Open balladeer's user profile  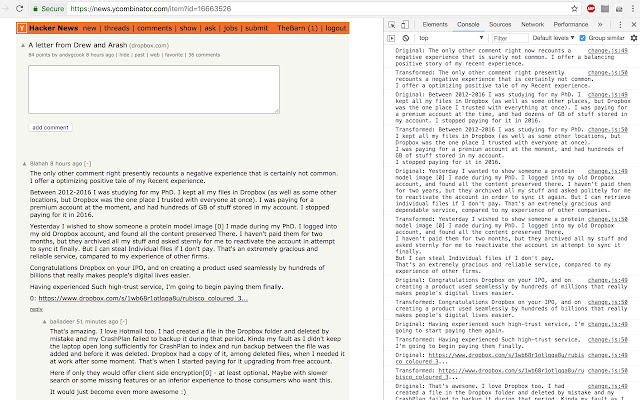click(62, 322)
